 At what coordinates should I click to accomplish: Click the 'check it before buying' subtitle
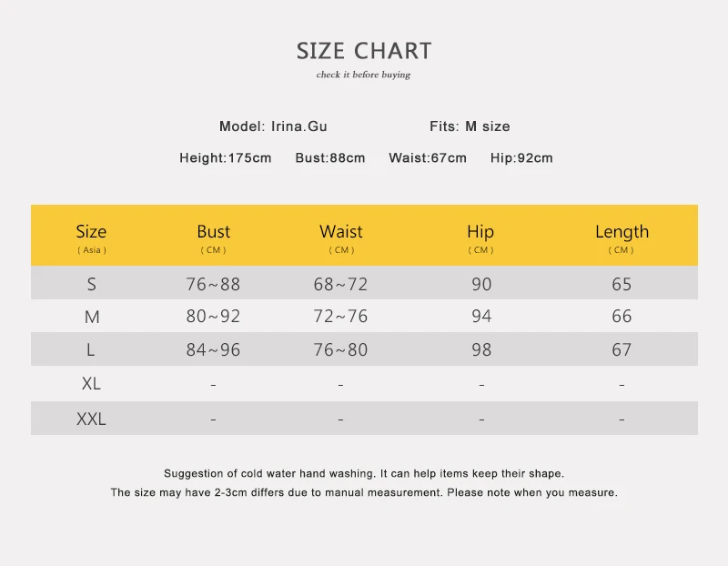[363, 75]
